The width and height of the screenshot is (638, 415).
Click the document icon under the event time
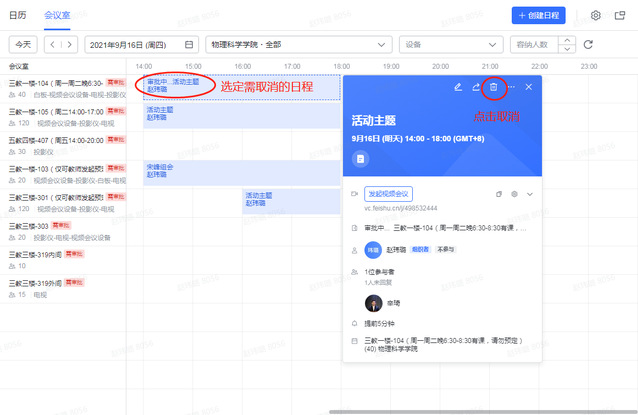(360, 158)
